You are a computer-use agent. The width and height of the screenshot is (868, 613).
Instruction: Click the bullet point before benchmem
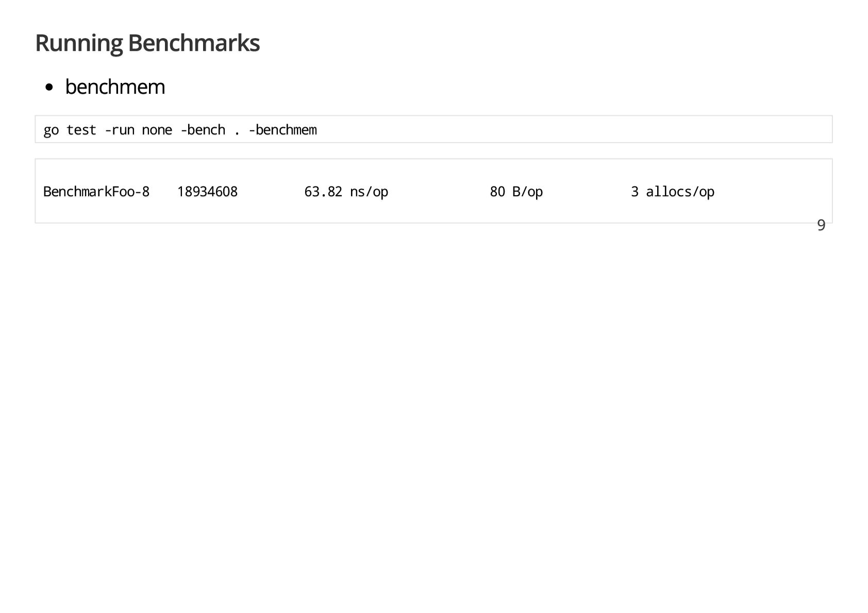(49, 88)
